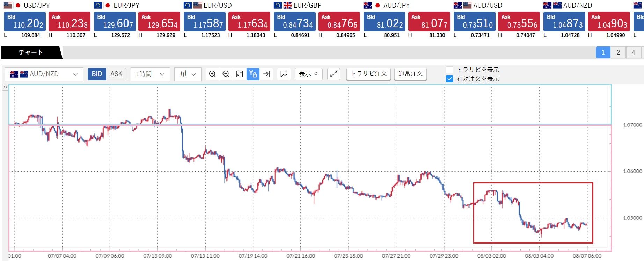Click AUD/USD Bid price 0.73510
This screenshot has height=261, width=644.
click(x=474, y=21)
